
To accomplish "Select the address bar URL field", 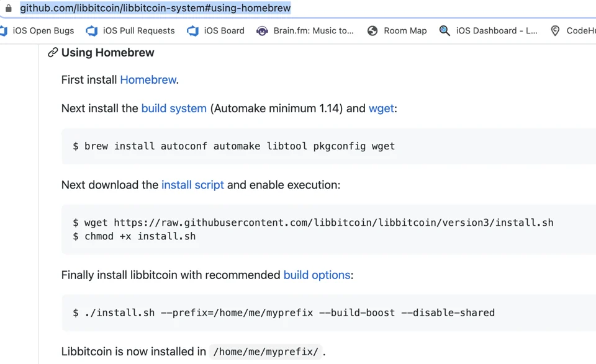I will [155, 8].
